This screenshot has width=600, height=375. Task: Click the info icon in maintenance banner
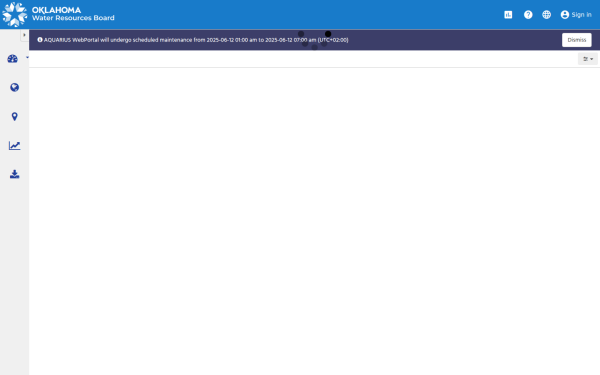pyautogui.click(x=40, y=40)
